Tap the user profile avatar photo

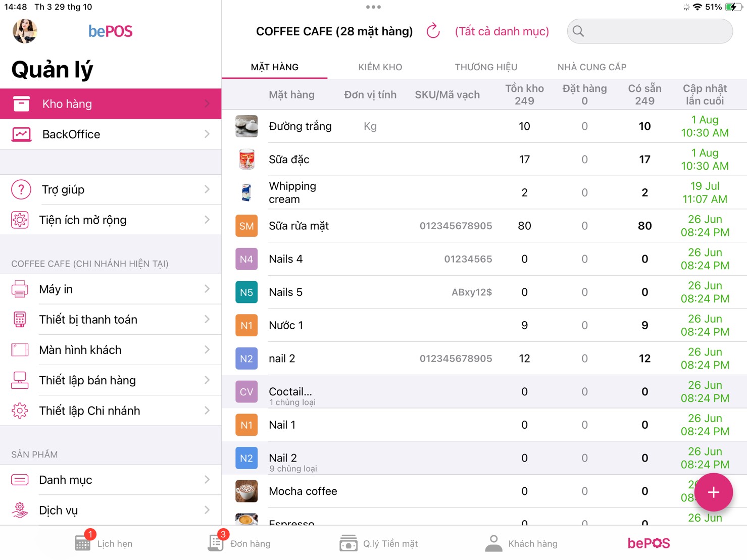tap(25, 31)
